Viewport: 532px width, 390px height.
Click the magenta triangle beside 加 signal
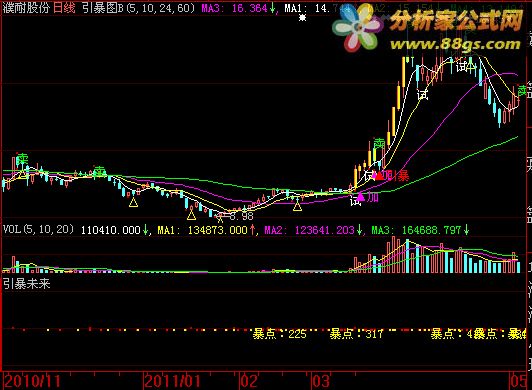click(x=360, y=197)
